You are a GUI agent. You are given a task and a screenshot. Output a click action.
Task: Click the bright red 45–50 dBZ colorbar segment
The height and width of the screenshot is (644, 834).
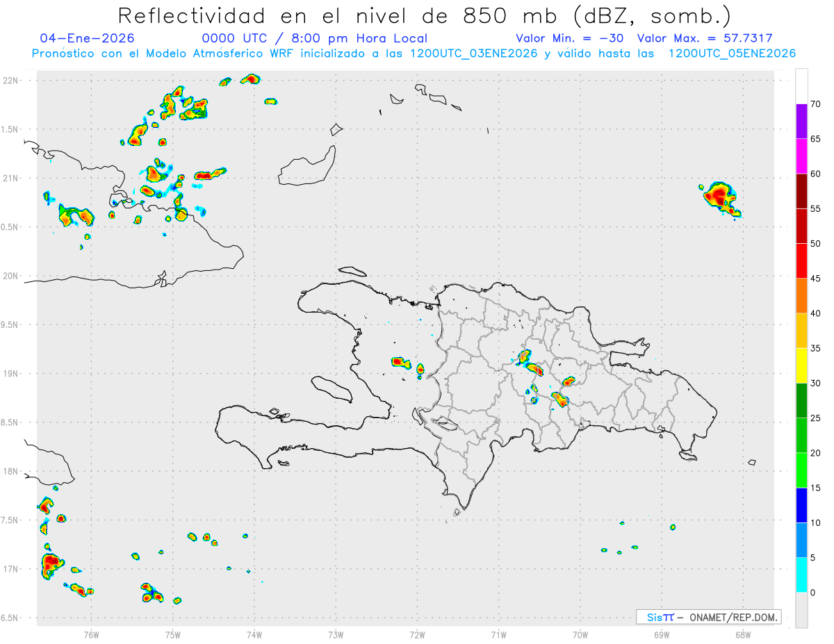(x=801, y=261)
